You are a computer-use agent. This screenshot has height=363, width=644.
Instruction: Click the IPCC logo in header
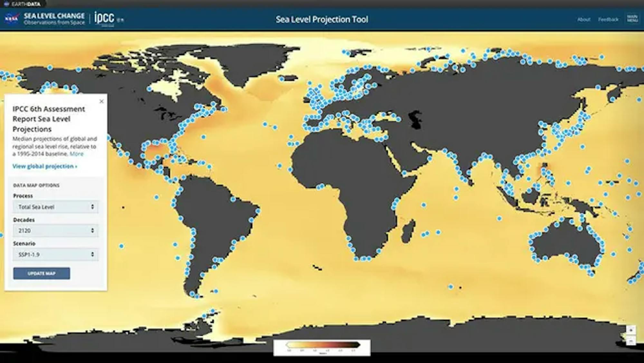pyautogui.click(x=104, y=18)
